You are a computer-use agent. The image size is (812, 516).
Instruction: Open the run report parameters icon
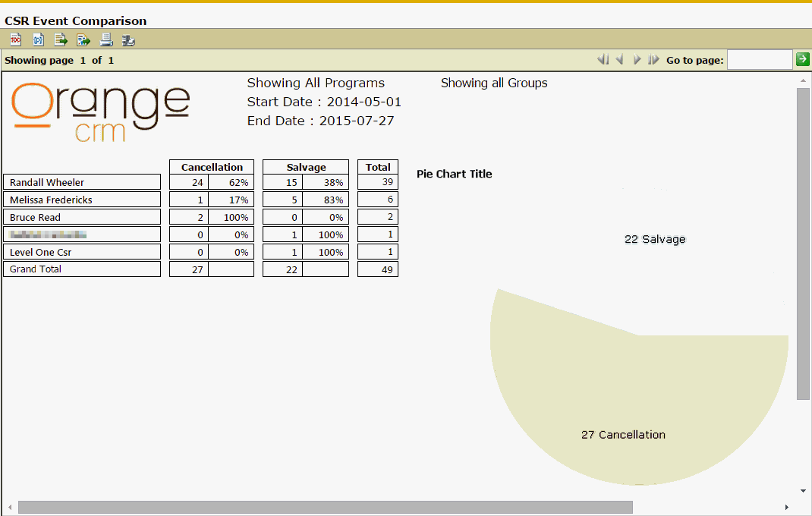[x=38, y=40]
